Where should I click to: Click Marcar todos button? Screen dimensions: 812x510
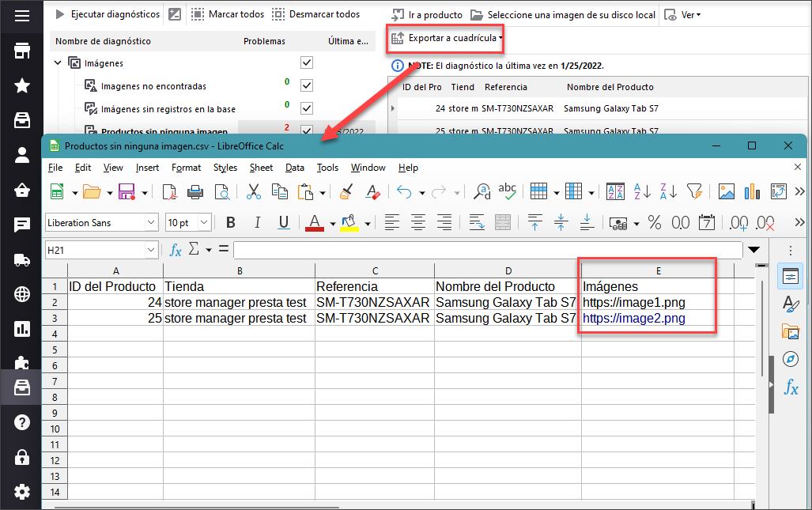[228, 14]
